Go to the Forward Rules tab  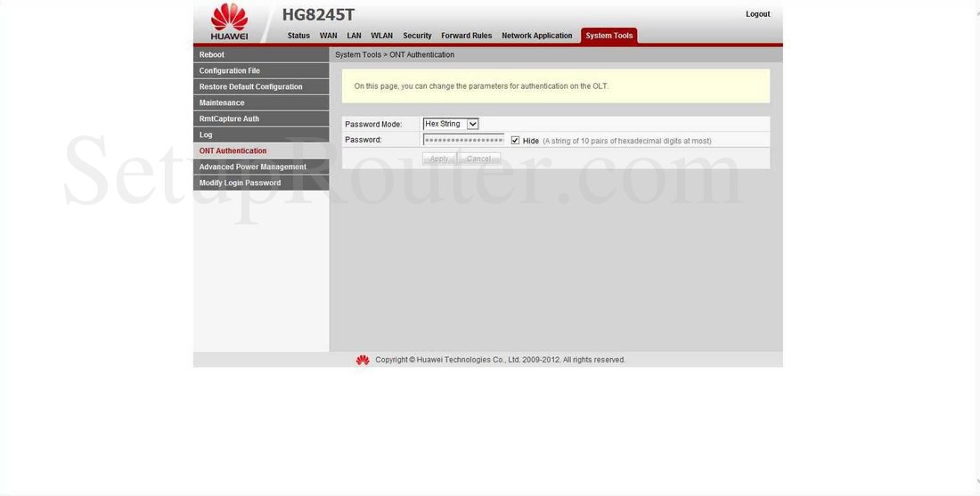[x=466, y=36]
